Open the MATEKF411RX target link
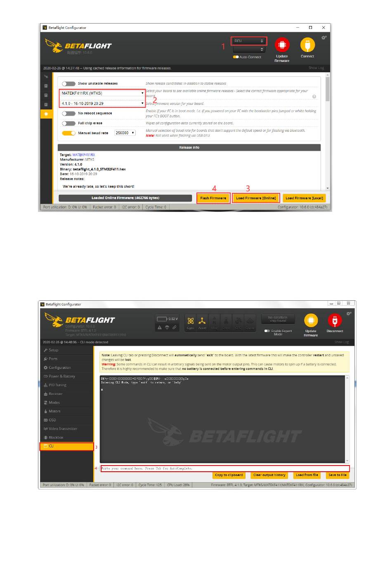Viewport: 392px width, 582px height. [84, 155]
